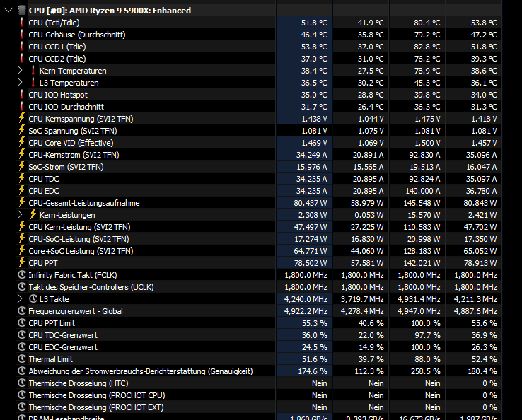Click clock icon beside Infinity Fabric Takt (FCLK)
The image size is (522, 420).
(x=22, y=275)
